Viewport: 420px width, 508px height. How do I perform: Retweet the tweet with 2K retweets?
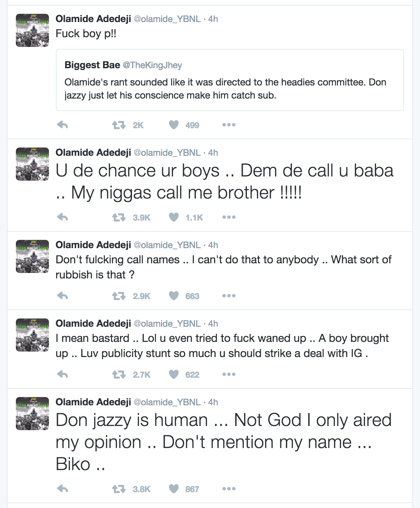tap(119, 125)
